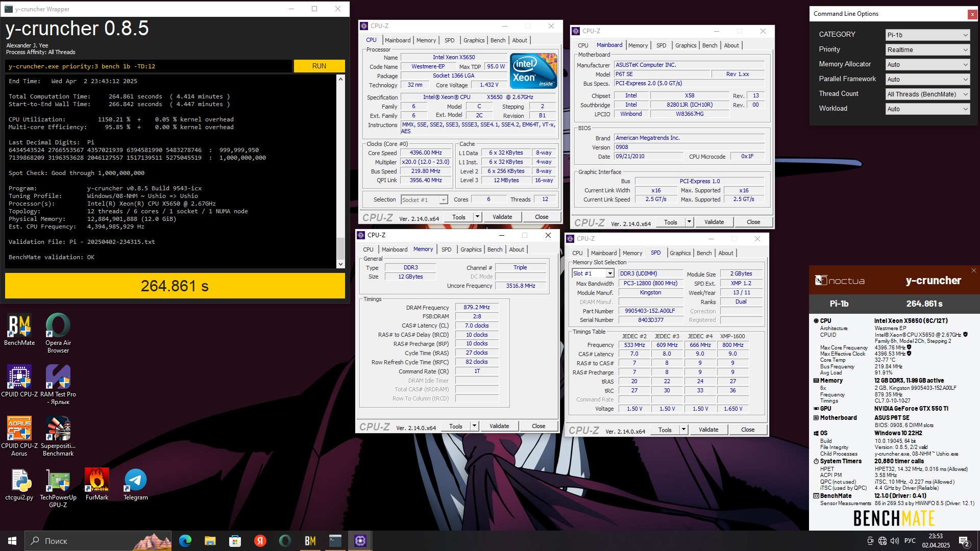Click the DRAM Frequency value 879.2 MHz
The image size is (980, 551).
pos(477,307)
